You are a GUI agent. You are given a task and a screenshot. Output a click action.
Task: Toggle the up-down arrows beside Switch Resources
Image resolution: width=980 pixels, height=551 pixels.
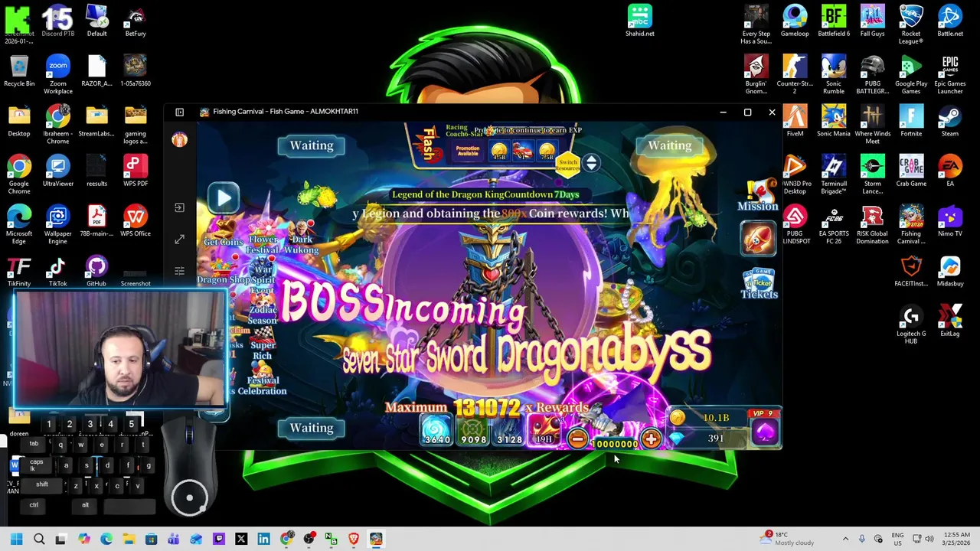point(591,162)
